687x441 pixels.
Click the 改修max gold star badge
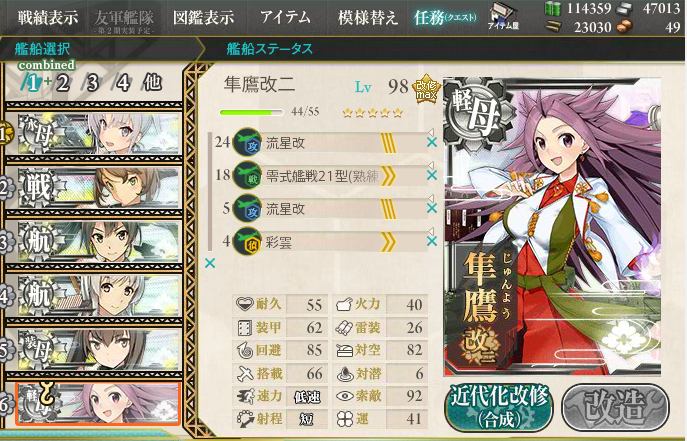(x=426, y=89)
